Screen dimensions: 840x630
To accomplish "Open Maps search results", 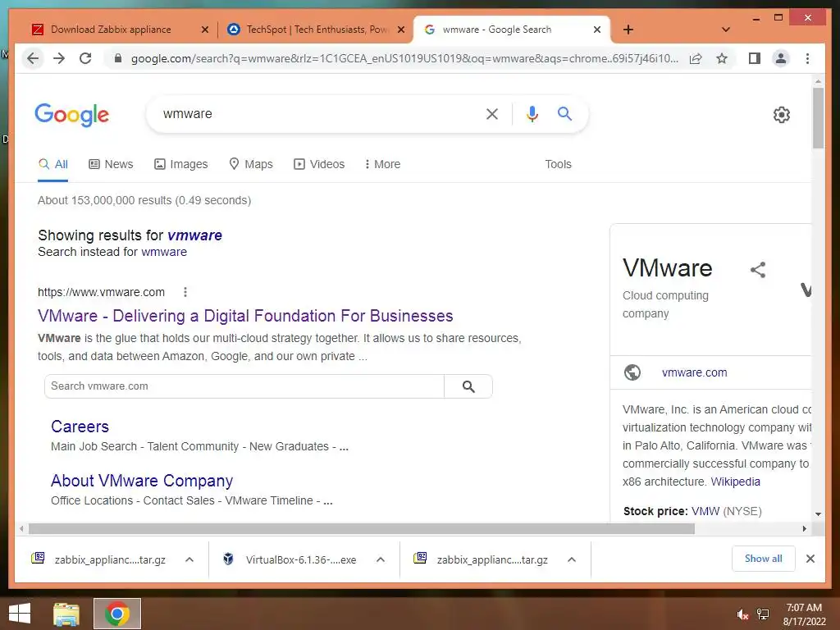I will (x=251, y=164).
